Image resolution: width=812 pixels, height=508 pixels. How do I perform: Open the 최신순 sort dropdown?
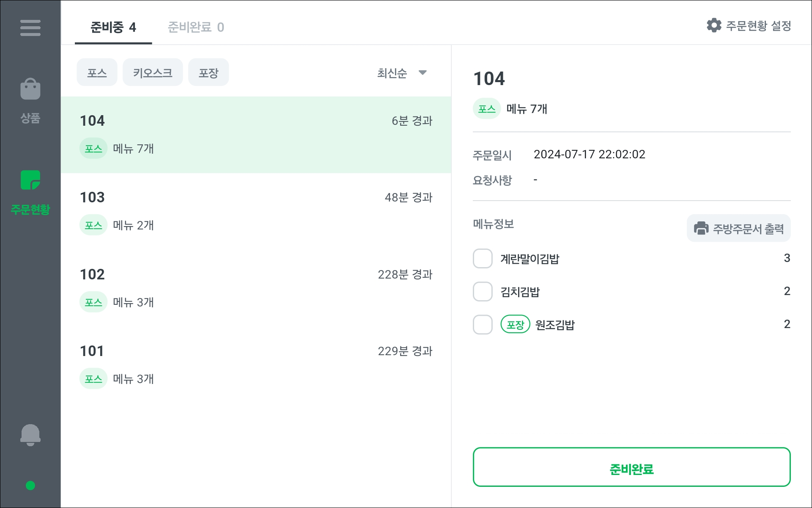[x=392, y=73]
